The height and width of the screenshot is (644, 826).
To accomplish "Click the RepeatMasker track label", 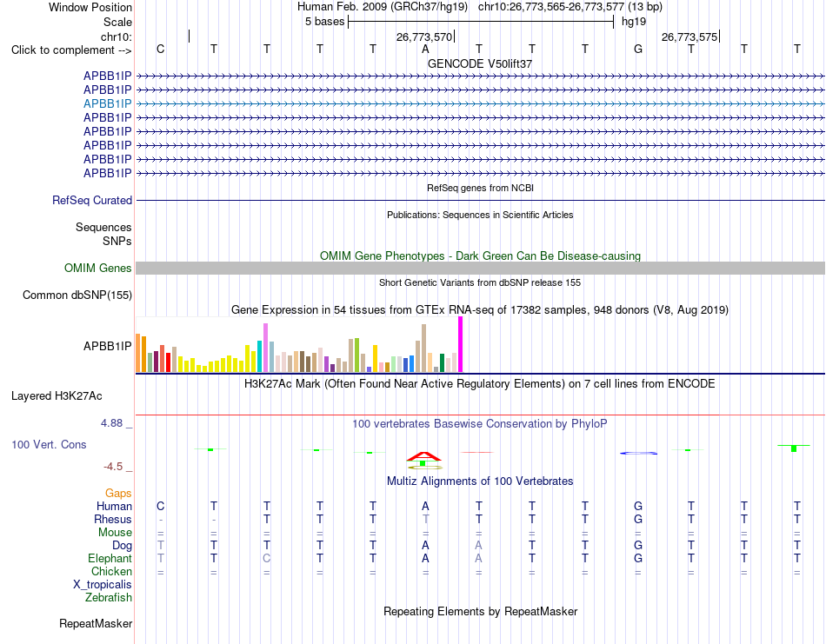I will pyautogui.click(x=96, y=623).
